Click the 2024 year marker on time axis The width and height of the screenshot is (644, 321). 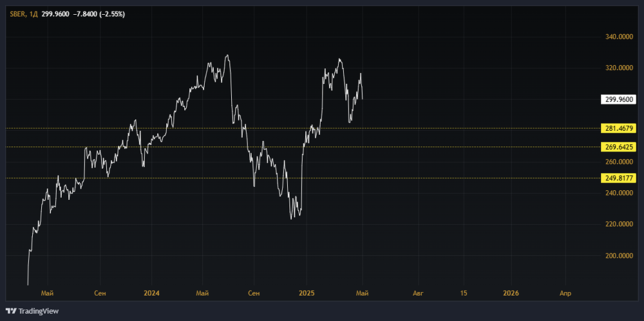(x=151, y=293)
